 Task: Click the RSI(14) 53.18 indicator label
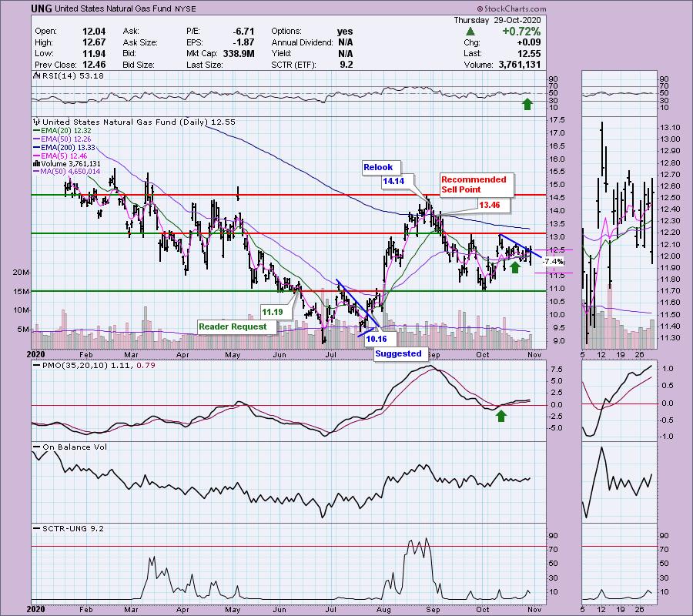point(72,76)
